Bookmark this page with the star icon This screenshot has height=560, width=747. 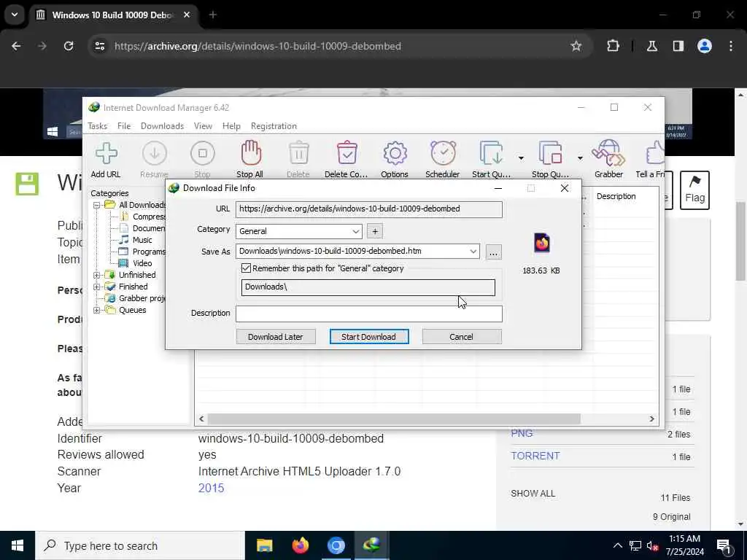pos(576,46)
